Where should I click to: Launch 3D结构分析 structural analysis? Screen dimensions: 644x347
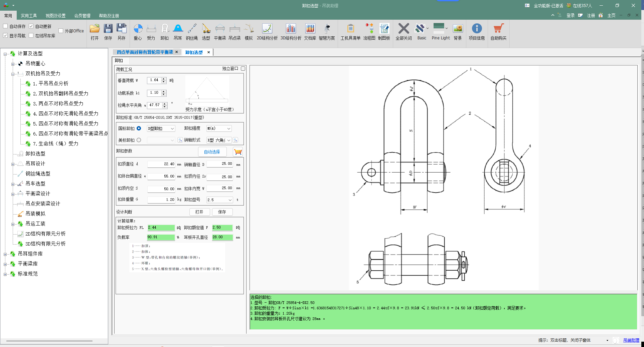click(x=291, y=32)
